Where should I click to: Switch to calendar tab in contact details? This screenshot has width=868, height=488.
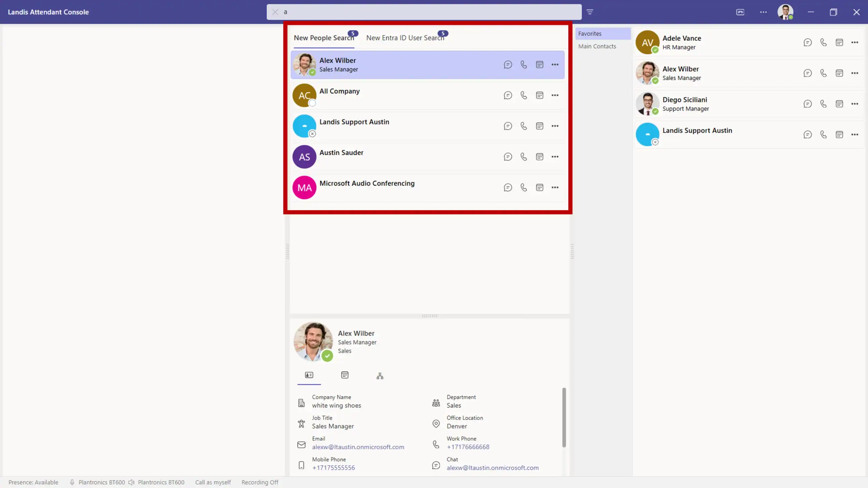tap(344, 375)
